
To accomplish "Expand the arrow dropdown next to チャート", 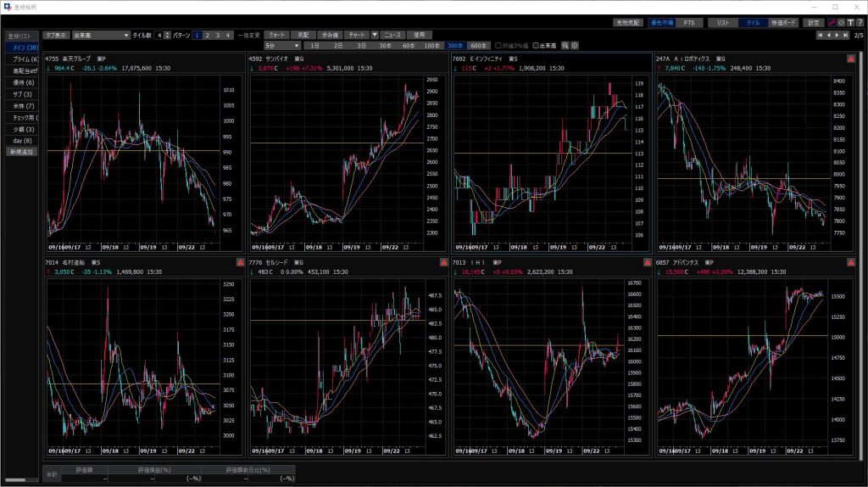I will (x=375, y=35).
